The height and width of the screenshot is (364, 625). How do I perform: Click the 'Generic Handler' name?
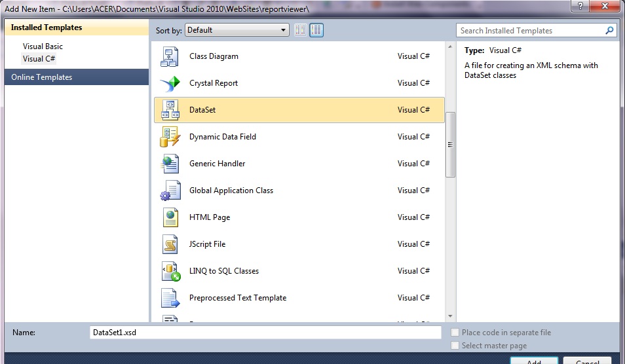tap(217, 164)
